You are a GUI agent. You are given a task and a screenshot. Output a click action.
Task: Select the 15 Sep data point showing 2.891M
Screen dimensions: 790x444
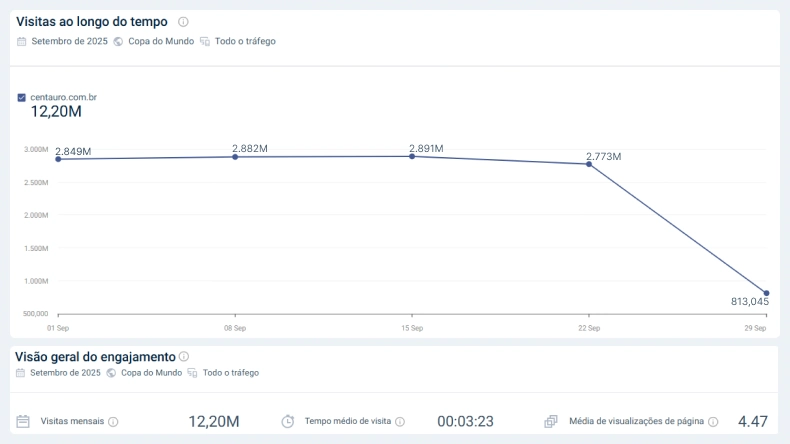click(412, 156)
